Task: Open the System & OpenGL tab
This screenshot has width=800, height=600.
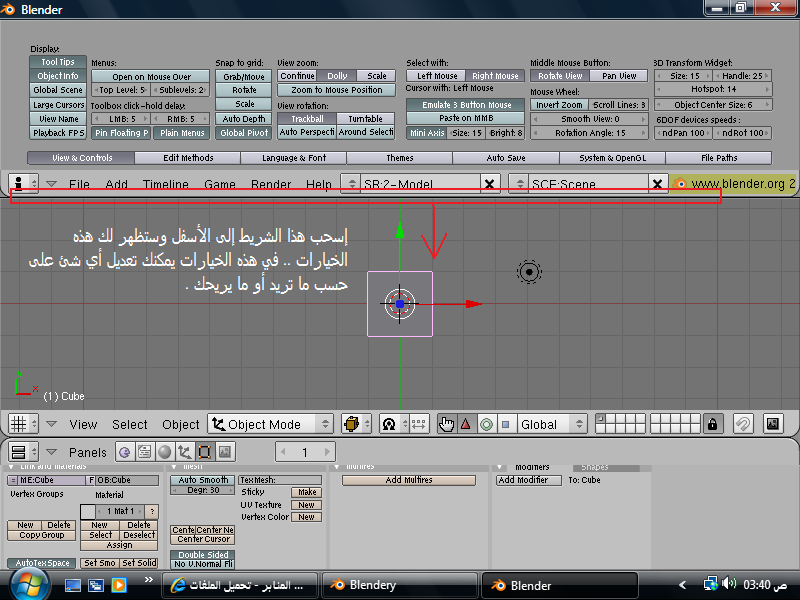Action: [612, 158]
